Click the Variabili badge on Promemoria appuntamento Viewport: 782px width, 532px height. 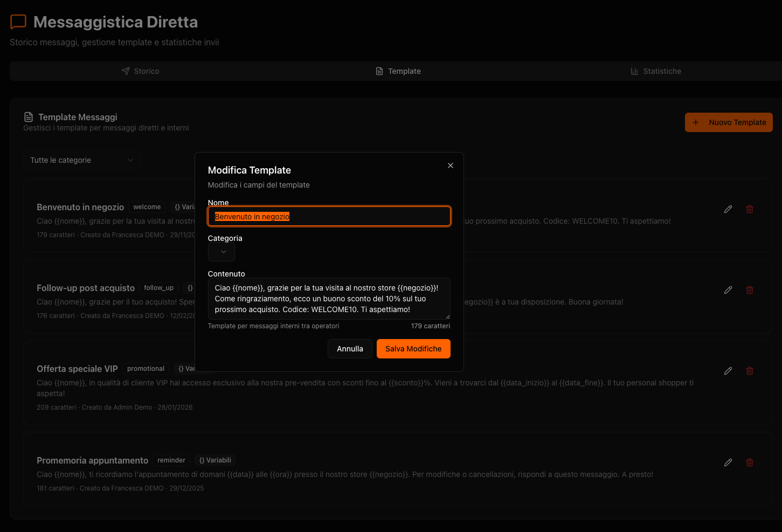coord(215,460)
